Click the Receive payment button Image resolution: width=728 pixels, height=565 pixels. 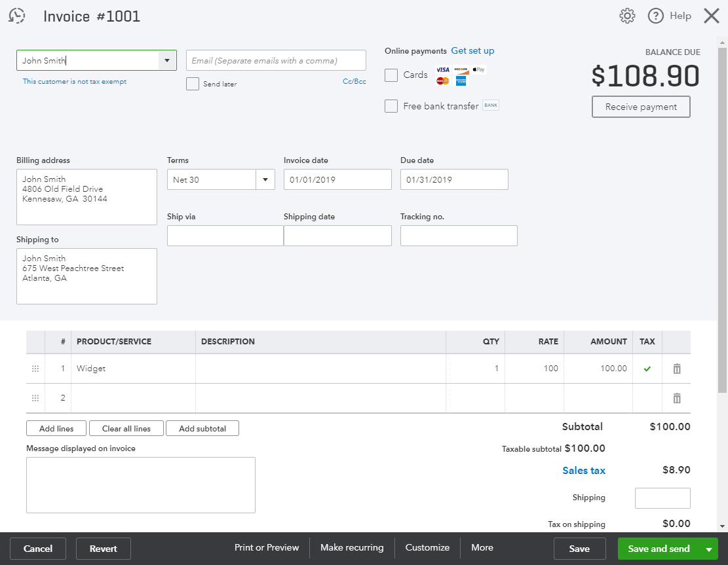[641, 107]
